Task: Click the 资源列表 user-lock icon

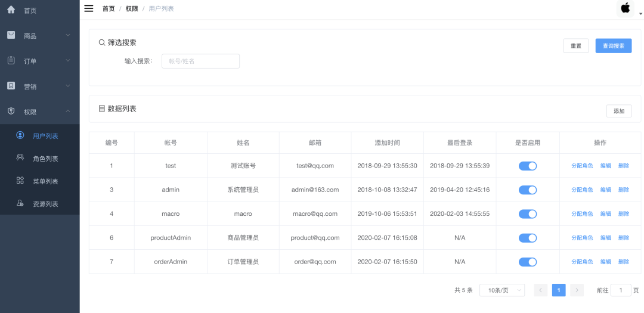Action: point(20,203)
